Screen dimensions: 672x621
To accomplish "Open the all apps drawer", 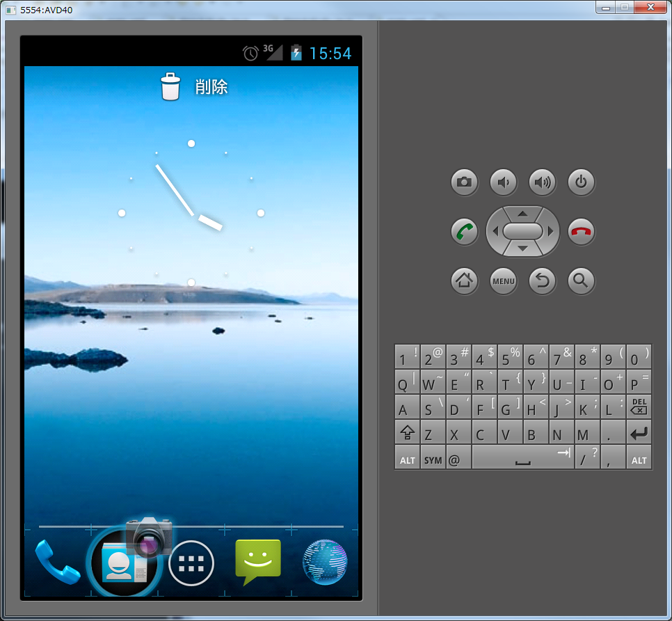I will tap(191, 563).
